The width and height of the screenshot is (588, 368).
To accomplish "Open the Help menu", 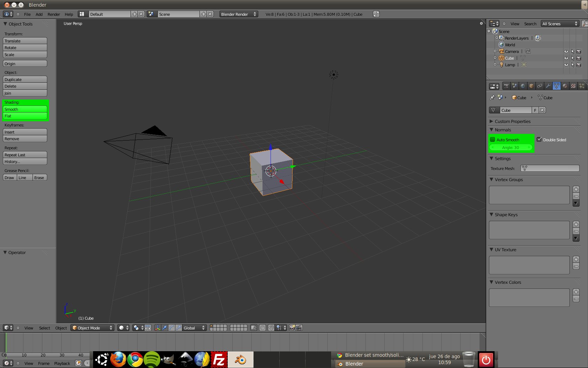I will point(69,14).
